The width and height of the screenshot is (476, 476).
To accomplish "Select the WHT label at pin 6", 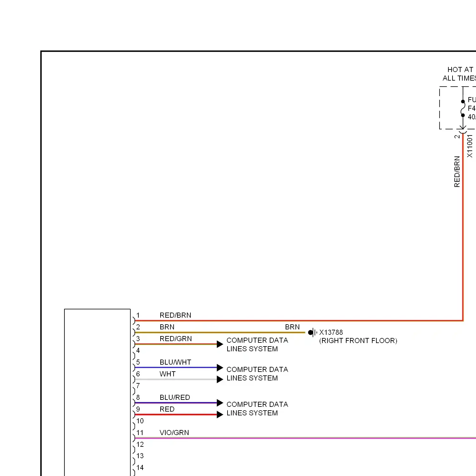I will point(168,374).
